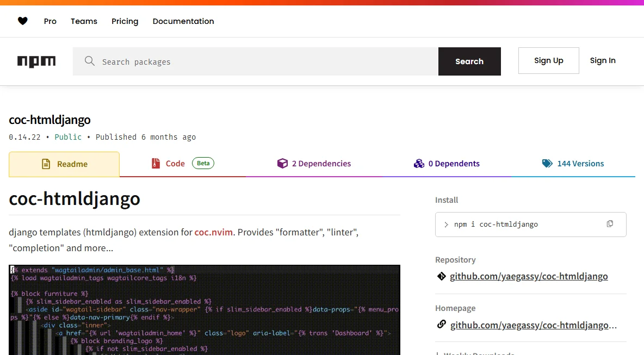Open Documentation in the top navigation
Image resolution: width=644 pixels, height=355 pixels.
pyautogui.click(x=183, y=21)
